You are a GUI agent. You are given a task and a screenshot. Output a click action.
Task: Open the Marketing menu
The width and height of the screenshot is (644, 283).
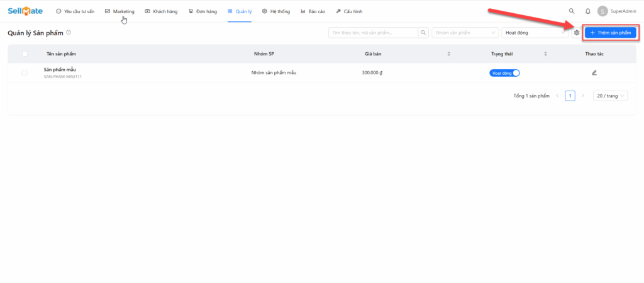pyautogui.click(x=119, y=11)
